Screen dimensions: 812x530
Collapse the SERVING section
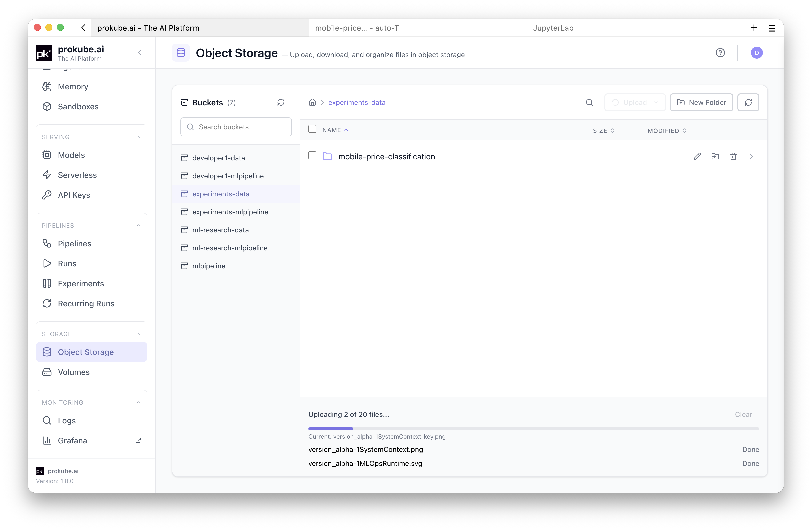coord(138,137)
